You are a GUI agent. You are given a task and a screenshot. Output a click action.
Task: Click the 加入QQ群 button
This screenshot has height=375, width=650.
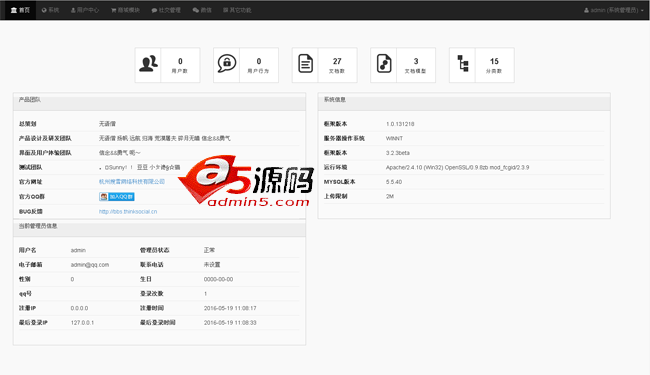pos(116,196)
